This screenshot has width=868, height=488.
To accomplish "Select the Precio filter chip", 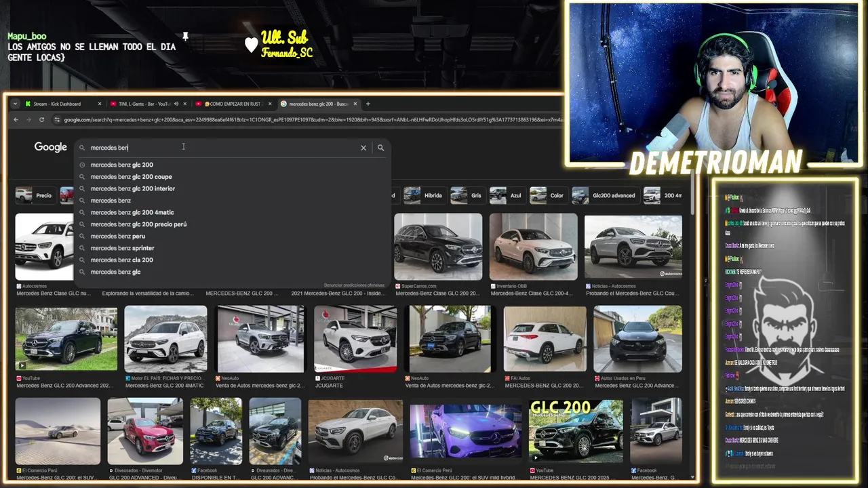I will [x=35, y=195].
